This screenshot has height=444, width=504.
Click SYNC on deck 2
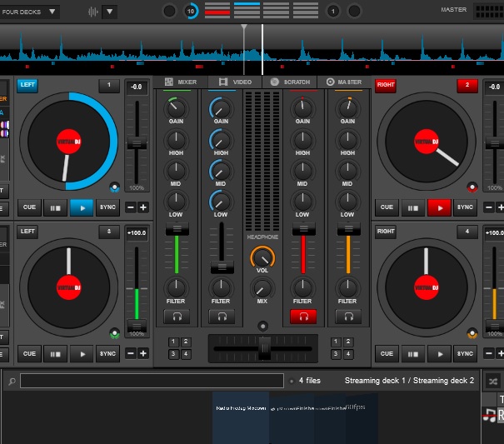(x=465, y=207)
